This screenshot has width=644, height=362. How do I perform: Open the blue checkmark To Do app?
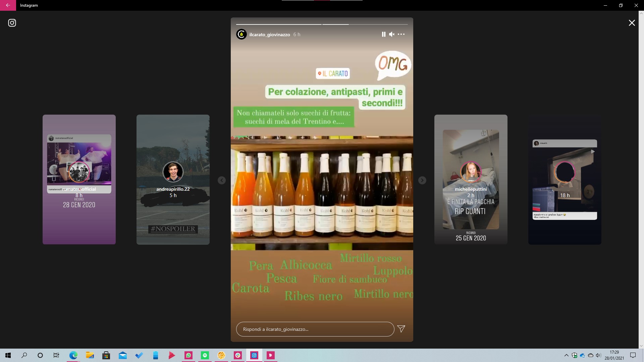pos(139,355)
